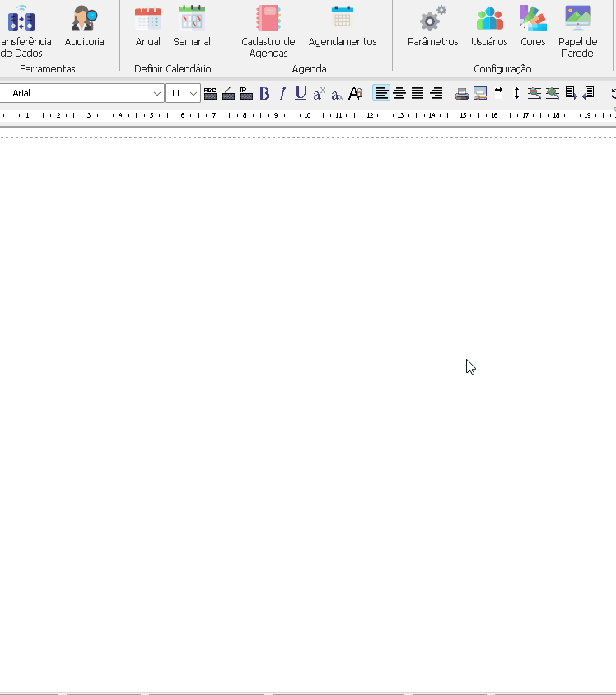Open Cadastro de Agendas
The height and width of the screenshot is (695, 616).
268,29
